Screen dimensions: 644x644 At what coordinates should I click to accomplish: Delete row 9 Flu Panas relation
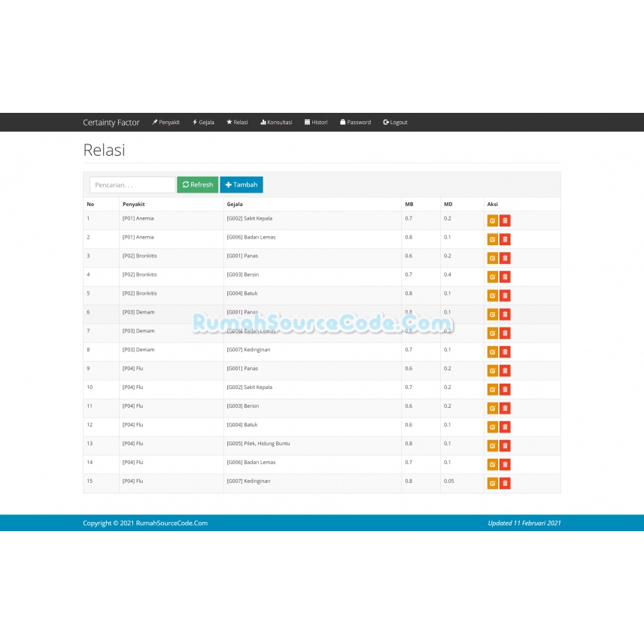[505, 370]
